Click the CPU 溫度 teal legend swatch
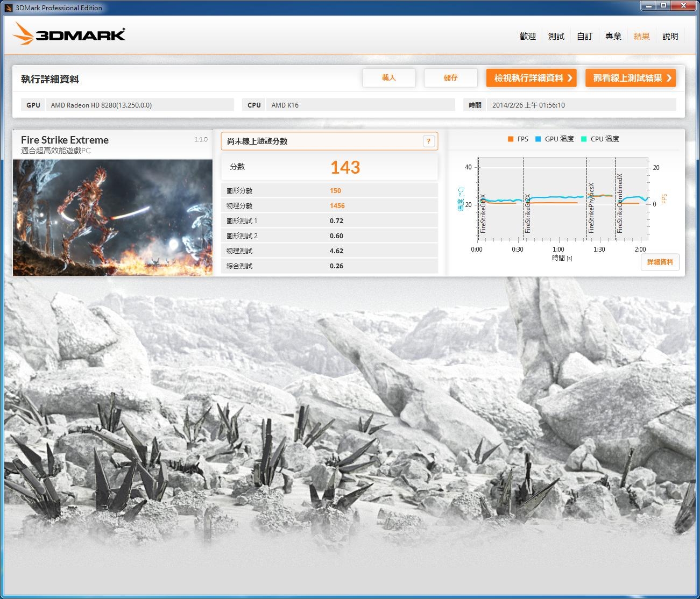This screenshot has width=700, height=599. point(584,139)
